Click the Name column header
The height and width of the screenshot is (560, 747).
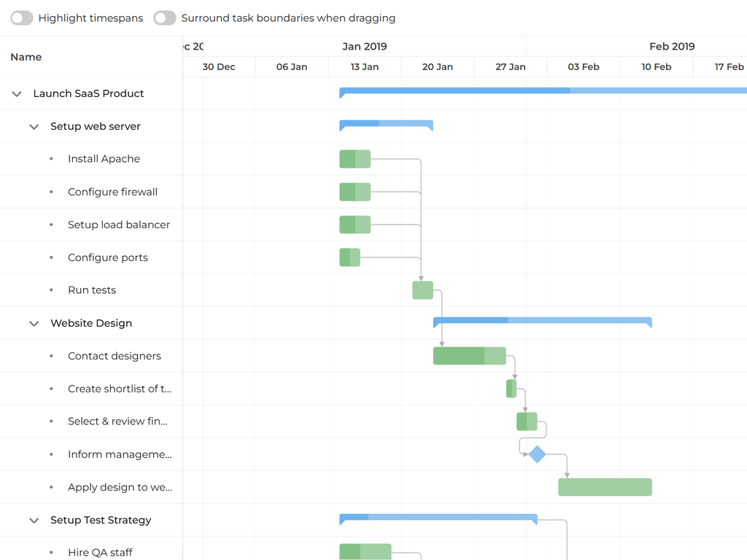click(x=26, y=57)
